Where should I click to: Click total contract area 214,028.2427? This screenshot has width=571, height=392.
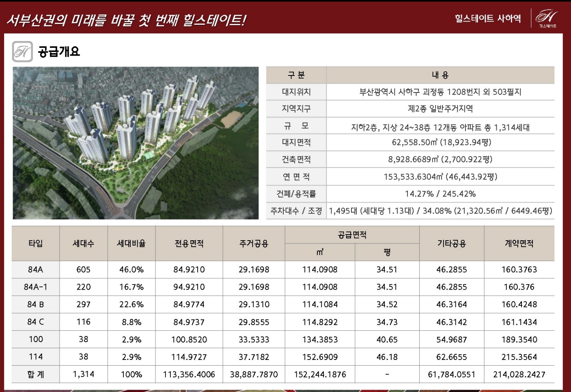(x=519, y=375)
